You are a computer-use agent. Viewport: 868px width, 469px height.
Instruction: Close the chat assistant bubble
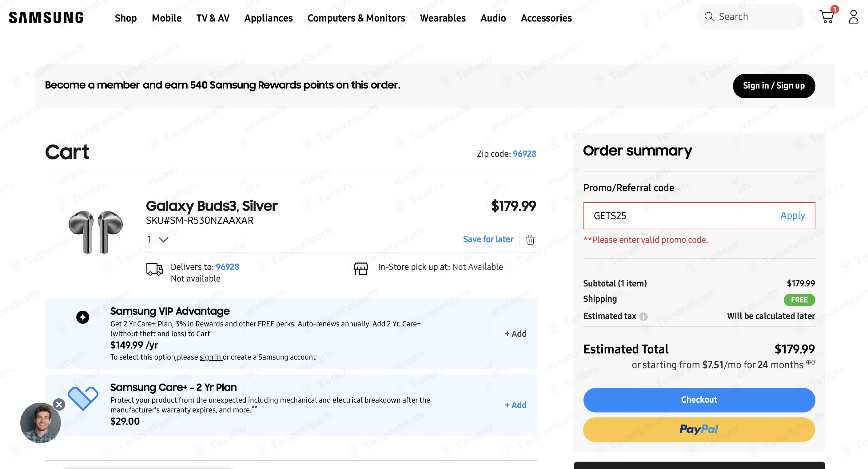point(59,404)
